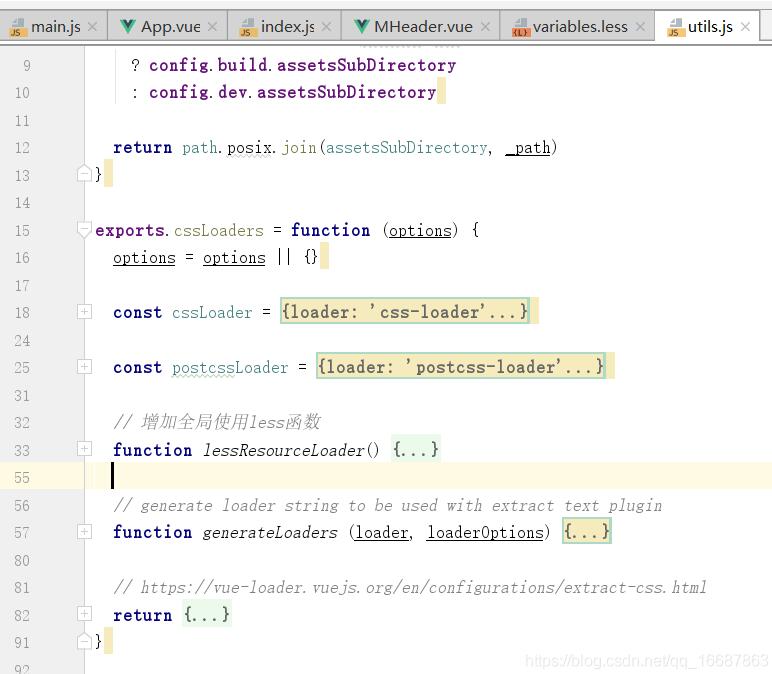The height and width of the screenshot is (674, 772).
Task: Click the JS file icon on utils.js tab
Action: (x=674, y=27)
